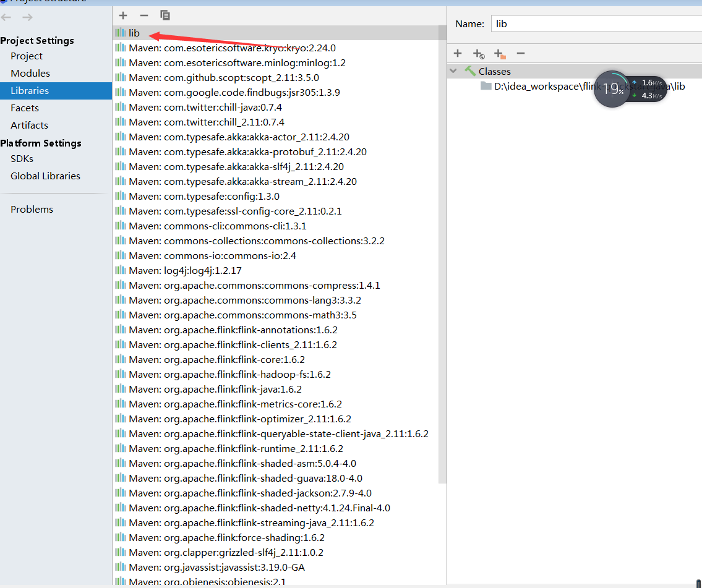The width and height of the screenshot is (702, 588).
Task: Select Maven akka-slf4j_2.11:2.4.20 library
Action: (x=275, y=166)
